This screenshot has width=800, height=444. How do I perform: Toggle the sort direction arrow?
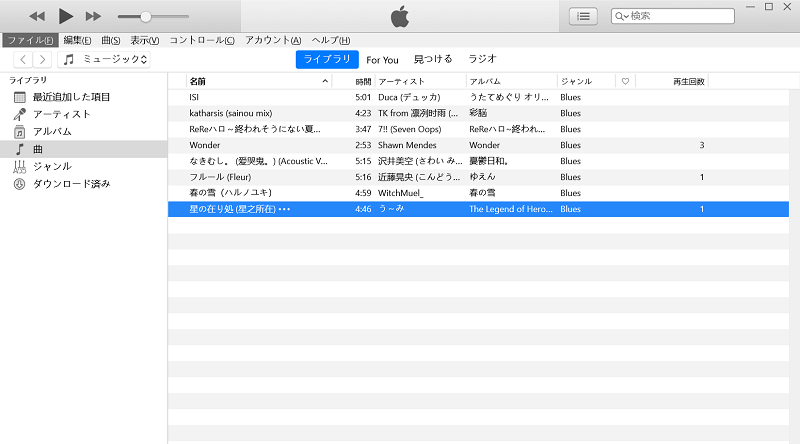coord(325,81)
